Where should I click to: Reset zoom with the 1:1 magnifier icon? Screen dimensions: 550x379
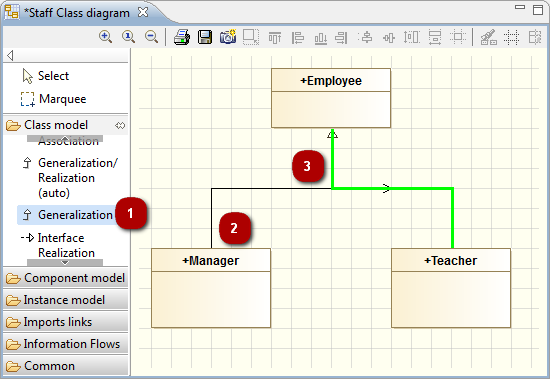(128, 36)
